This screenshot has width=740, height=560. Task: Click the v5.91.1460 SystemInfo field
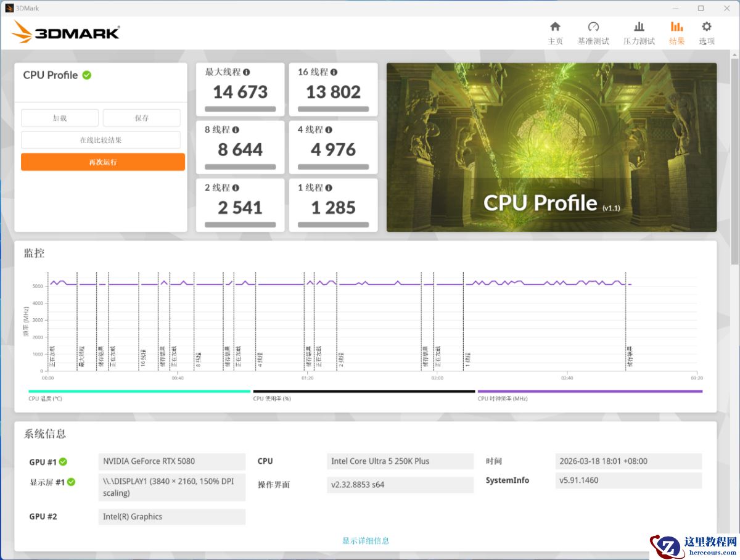pyautogui.click(x=629, y=480)
